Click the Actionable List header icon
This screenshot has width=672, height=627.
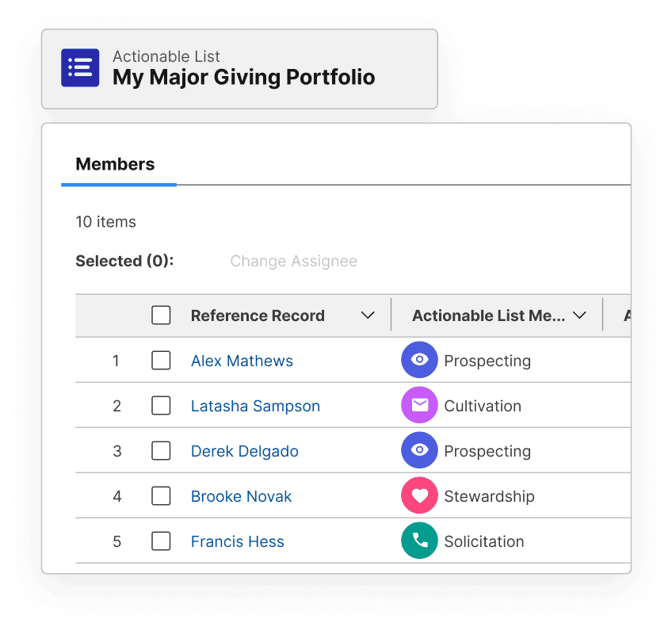pyautogui.click(x=80, y=68)
